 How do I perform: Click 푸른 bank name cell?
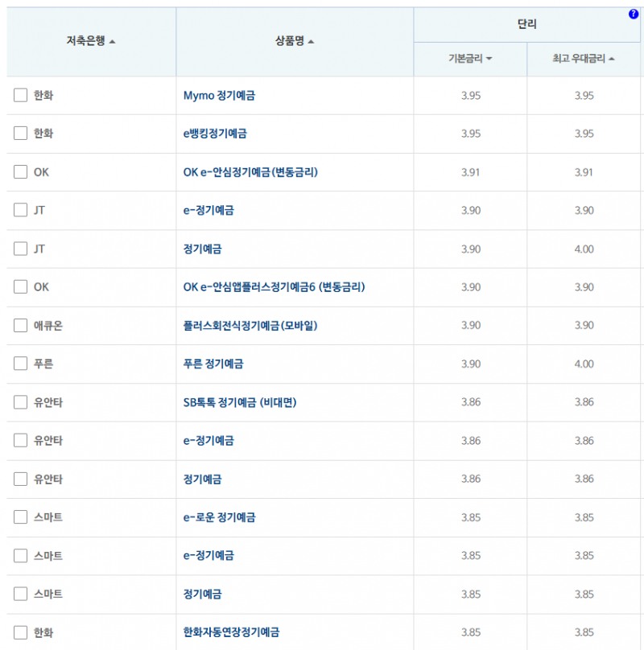(43, 364)
